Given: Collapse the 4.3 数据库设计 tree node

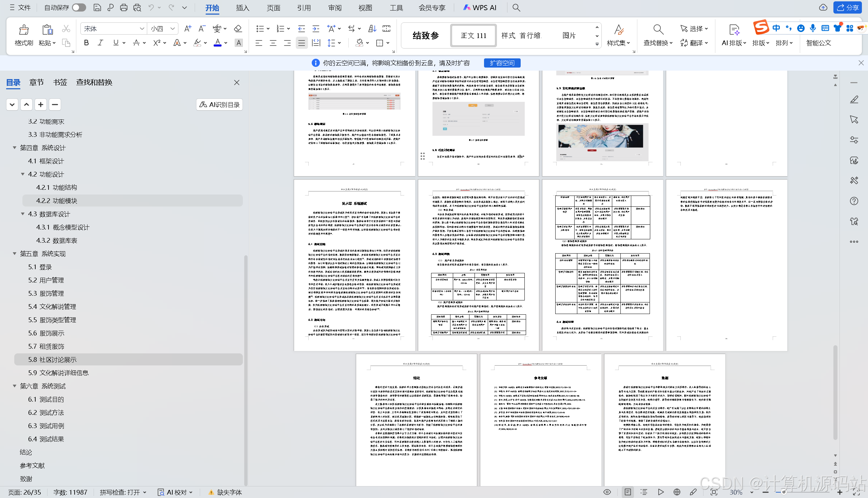Looking at the screenshot, I should (x=23, y=214).
